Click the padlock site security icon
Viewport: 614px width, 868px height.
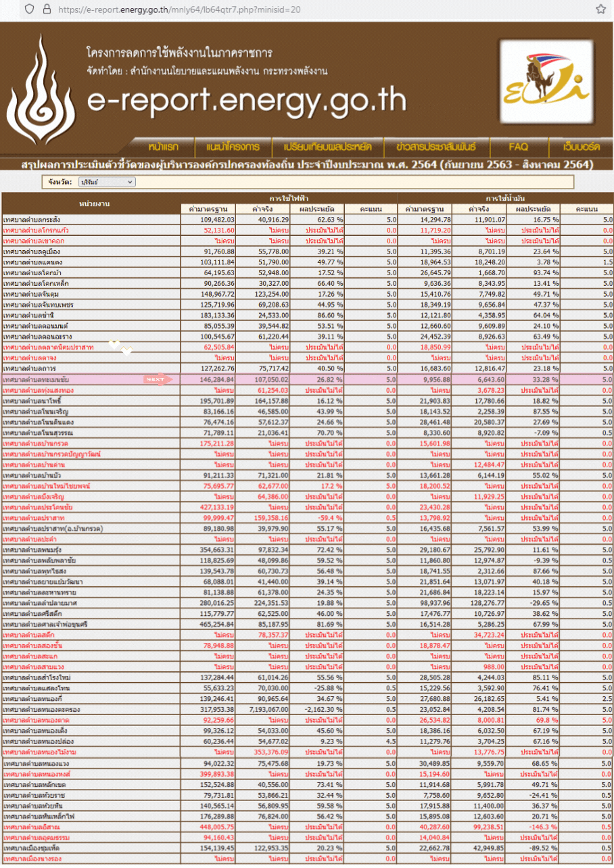tap(47, 9)
